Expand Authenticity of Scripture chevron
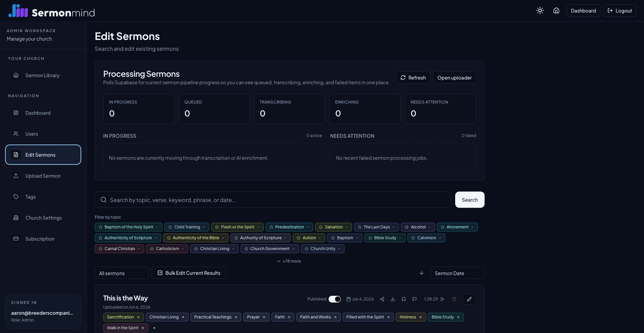The width and height of the screenshot is (644, 333). (156, 238)
